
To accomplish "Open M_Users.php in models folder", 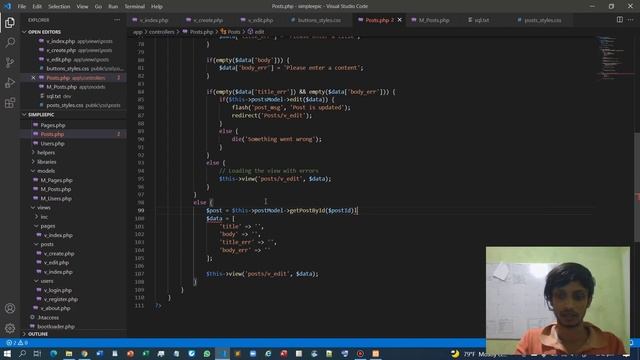I will (x=56, y=198).
